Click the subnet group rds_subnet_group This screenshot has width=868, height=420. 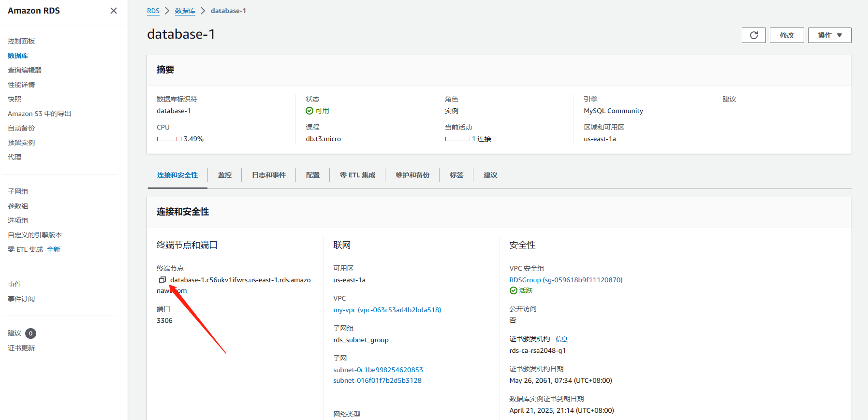pyautogui.click(x=361, y=340)
